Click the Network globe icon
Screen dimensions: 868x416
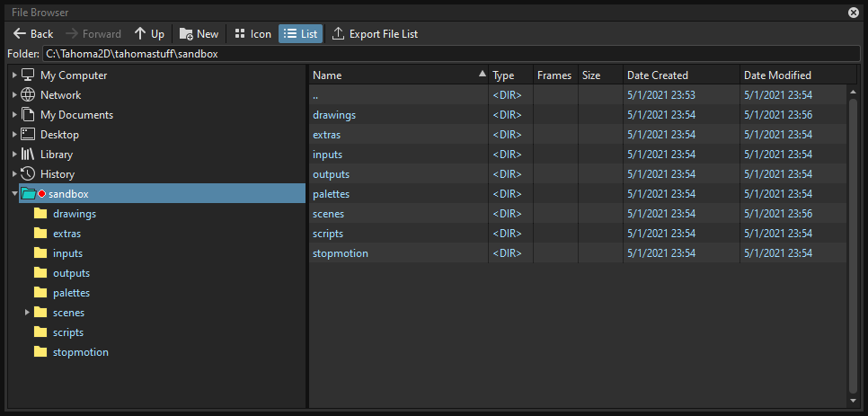click(28, 94)
